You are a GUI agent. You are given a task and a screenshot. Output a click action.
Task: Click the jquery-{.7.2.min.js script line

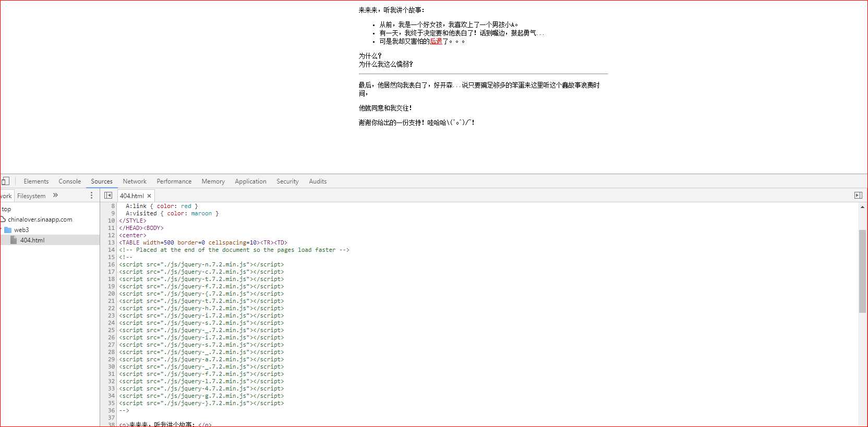coord(201,294)
